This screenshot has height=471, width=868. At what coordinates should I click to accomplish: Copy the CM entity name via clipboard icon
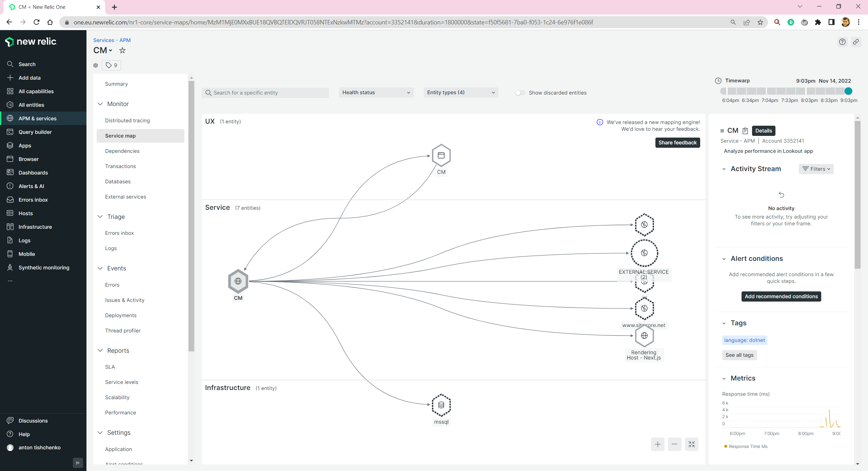pos(745,130)
